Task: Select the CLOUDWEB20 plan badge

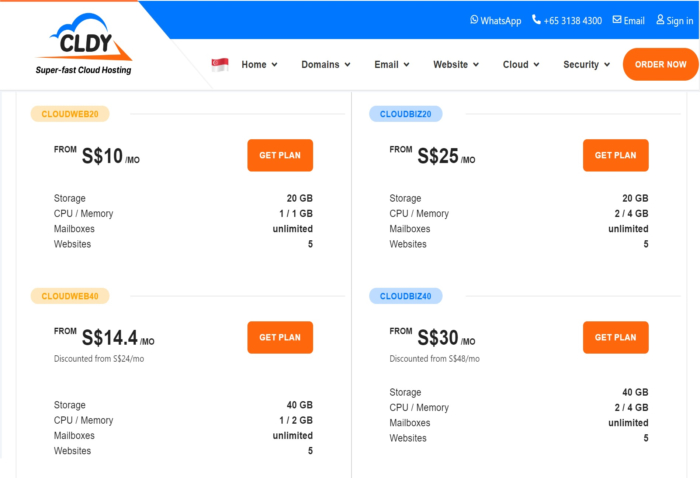Action: (x=70, y=114)
